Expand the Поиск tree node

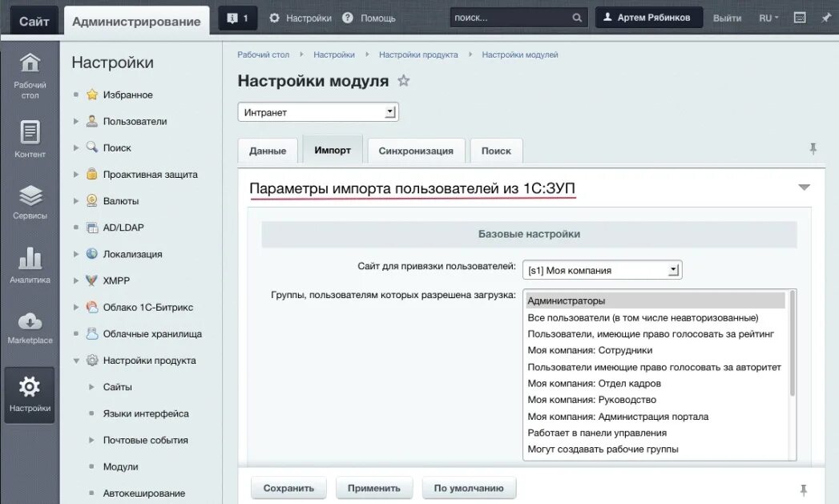click(x=76, y=147)
